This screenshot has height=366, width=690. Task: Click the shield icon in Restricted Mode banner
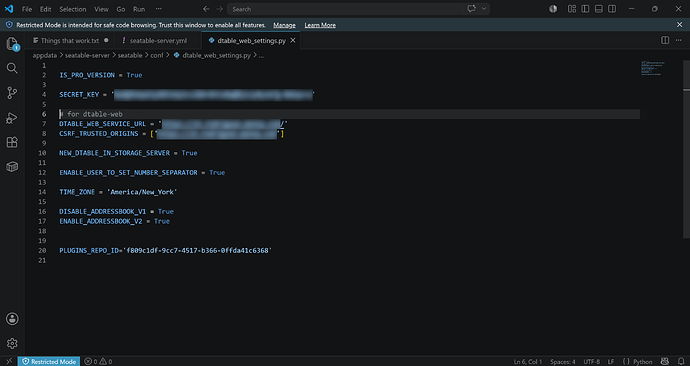tap(9, 25)
